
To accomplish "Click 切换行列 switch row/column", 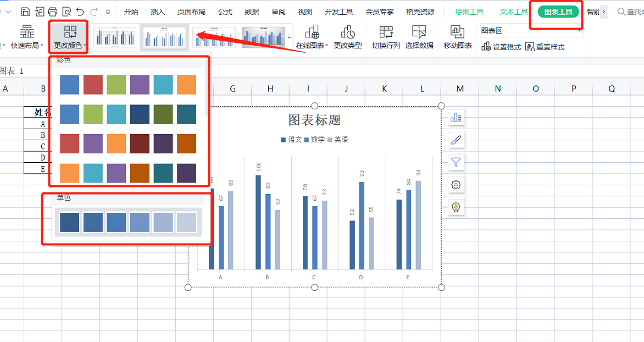I will 386,37.
